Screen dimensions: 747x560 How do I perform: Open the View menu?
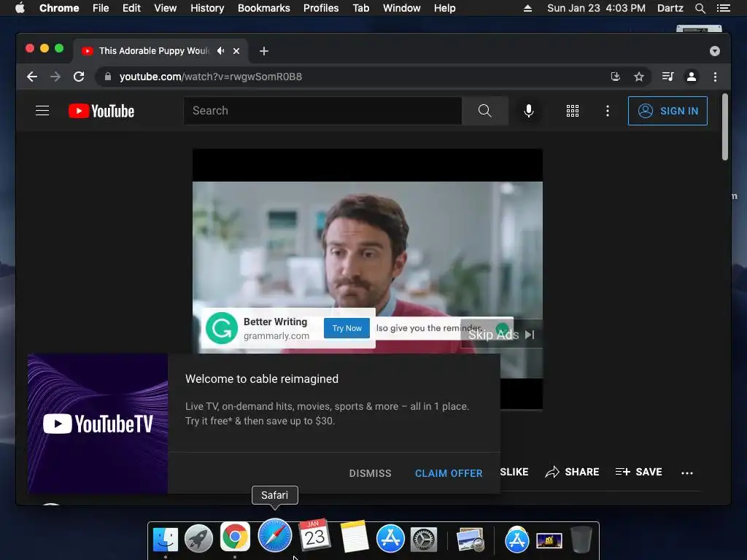tap(166, 8)
